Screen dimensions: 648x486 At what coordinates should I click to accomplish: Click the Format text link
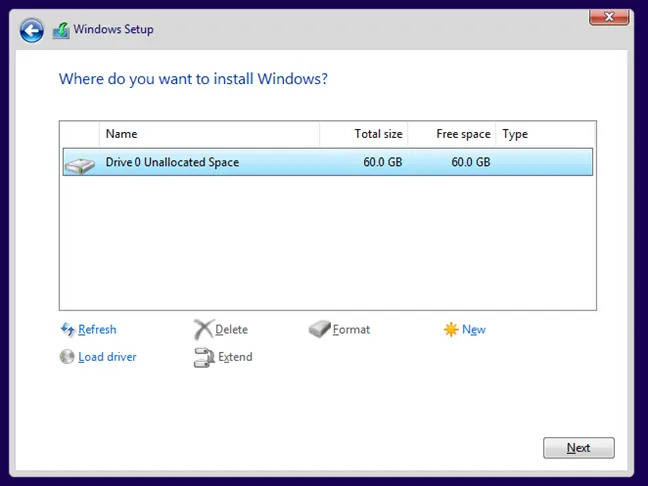351,330
